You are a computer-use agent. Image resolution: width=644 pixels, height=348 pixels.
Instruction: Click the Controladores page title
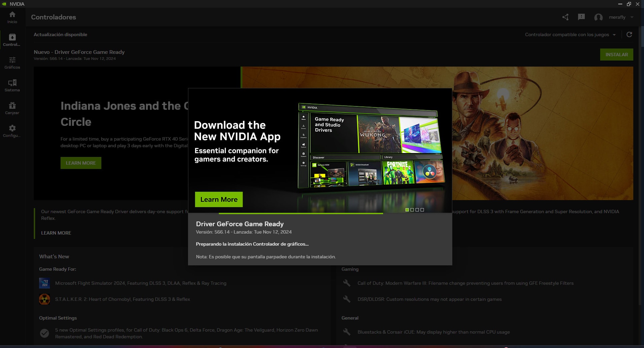pos(54,17)
